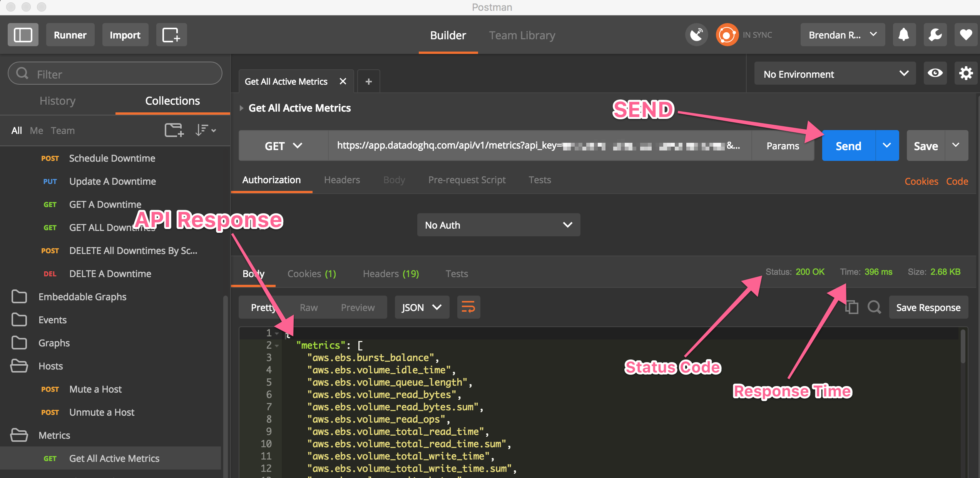
Task: Switch to the History tab
Action: tap(57, 101)
